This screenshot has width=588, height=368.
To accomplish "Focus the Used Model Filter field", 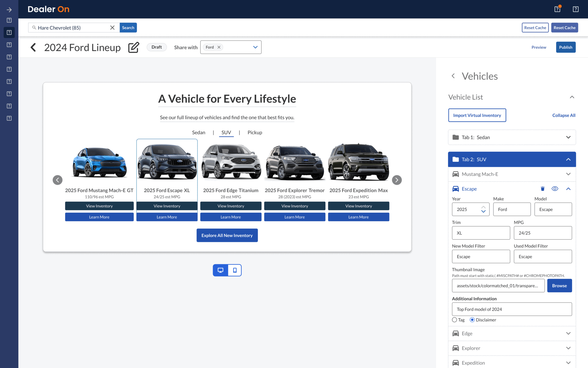I will coord(543,256).
